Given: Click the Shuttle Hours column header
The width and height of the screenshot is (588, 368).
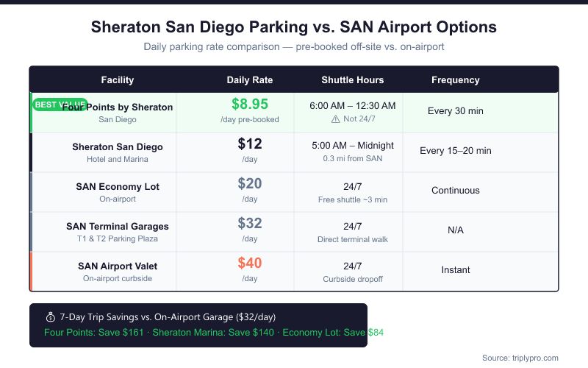Looking at the screenshot, I should (353, 79).
